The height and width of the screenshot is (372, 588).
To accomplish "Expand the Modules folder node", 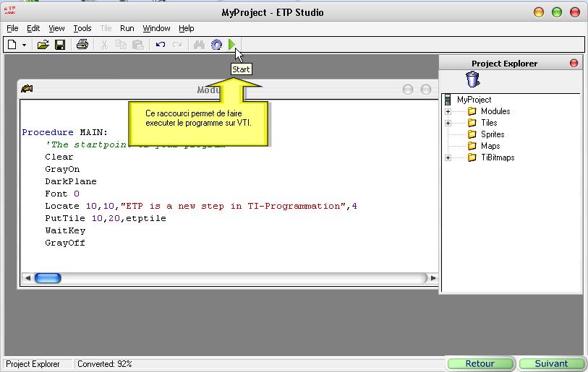I will pos(448,112).
